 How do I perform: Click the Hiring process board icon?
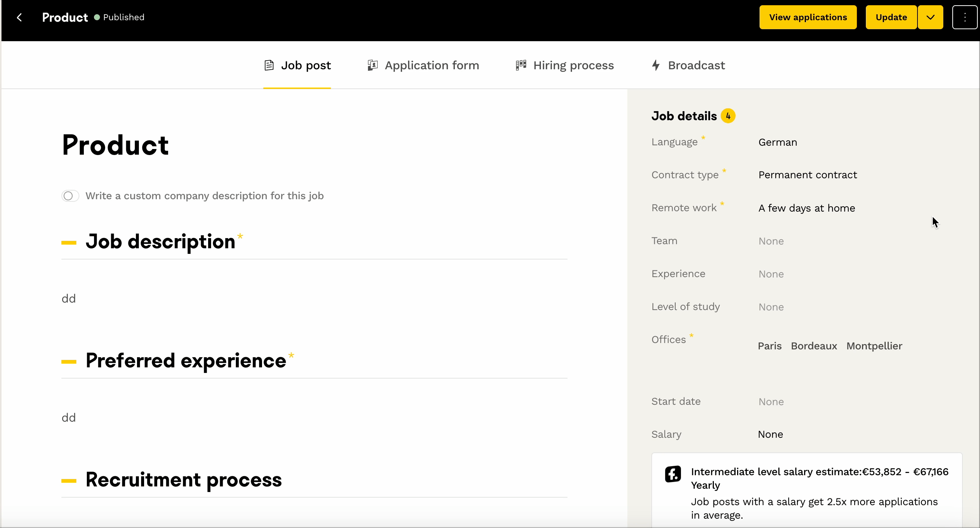[x=521, y=66]
